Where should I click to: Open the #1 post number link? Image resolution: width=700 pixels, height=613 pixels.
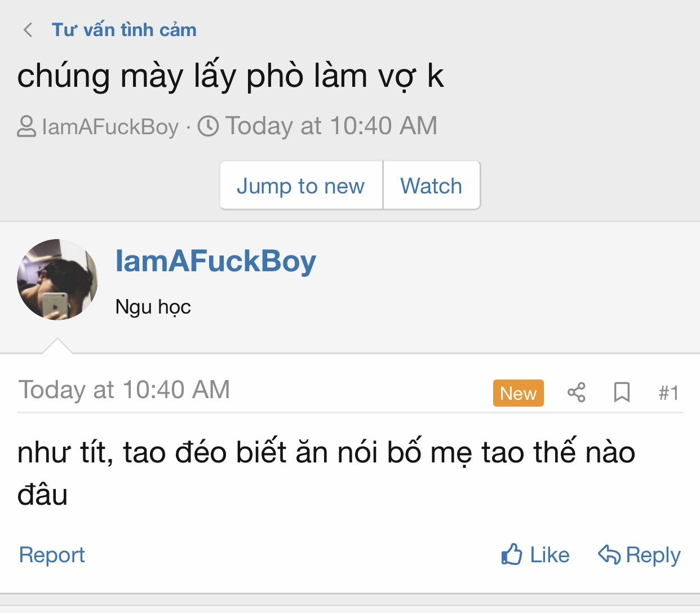[x=668, y=393]
